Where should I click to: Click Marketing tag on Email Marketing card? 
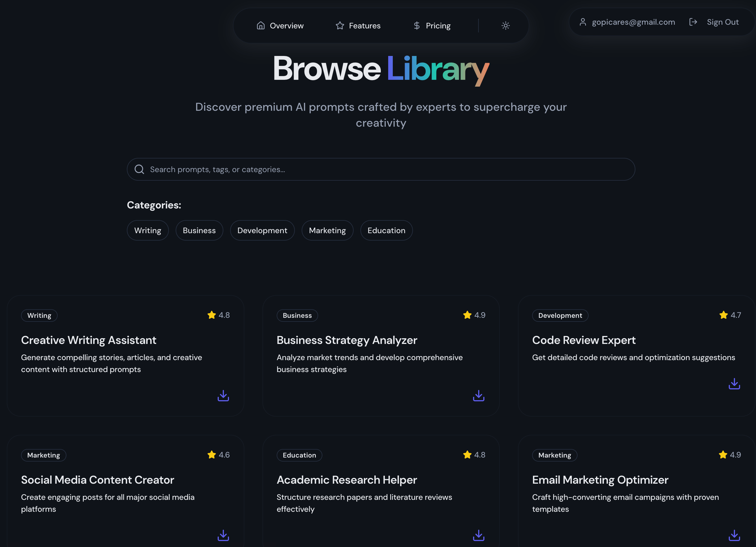[x=555, y=455]
